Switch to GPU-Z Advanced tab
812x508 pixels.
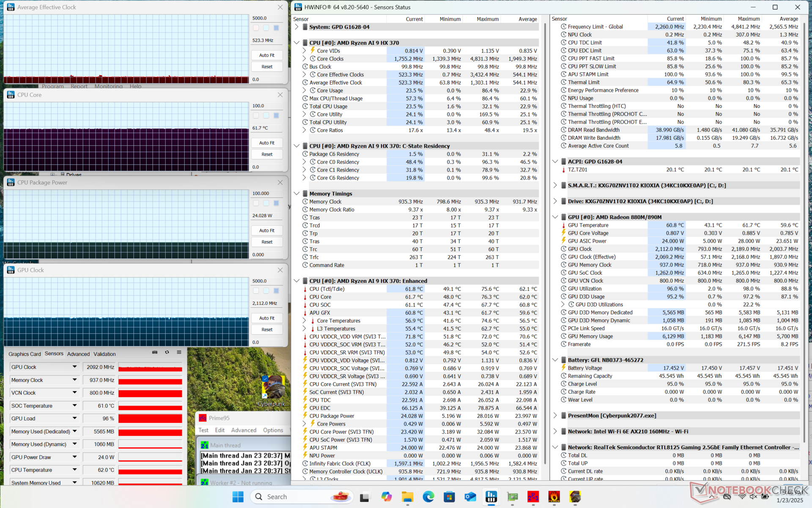click(x=78, y=354)
